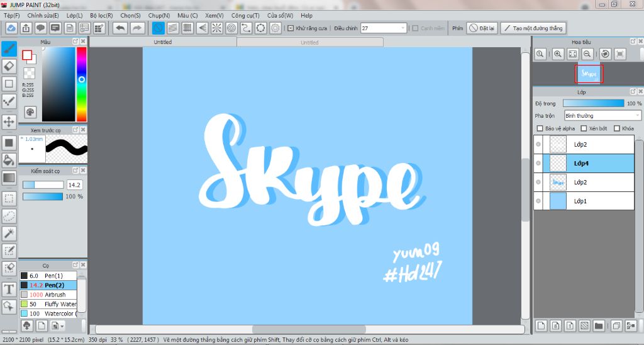Enable the parallel lines snap guide
Image resolution: width=644 pixels, height=345 pixels.
pos(173,28)
